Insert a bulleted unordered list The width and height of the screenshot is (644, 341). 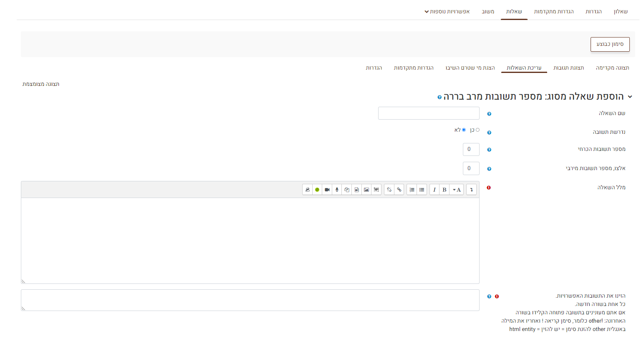click(422, 190)
